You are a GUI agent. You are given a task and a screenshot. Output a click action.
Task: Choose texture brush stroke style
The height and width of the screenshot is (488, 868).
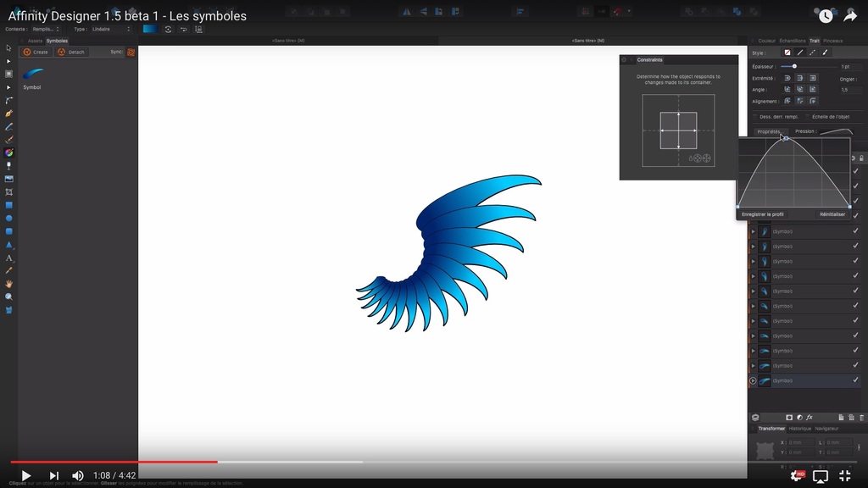(826, 53)
